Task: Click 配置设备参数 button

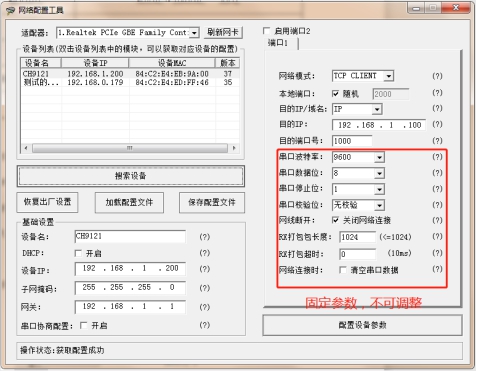Action: (x=362, y=325)
